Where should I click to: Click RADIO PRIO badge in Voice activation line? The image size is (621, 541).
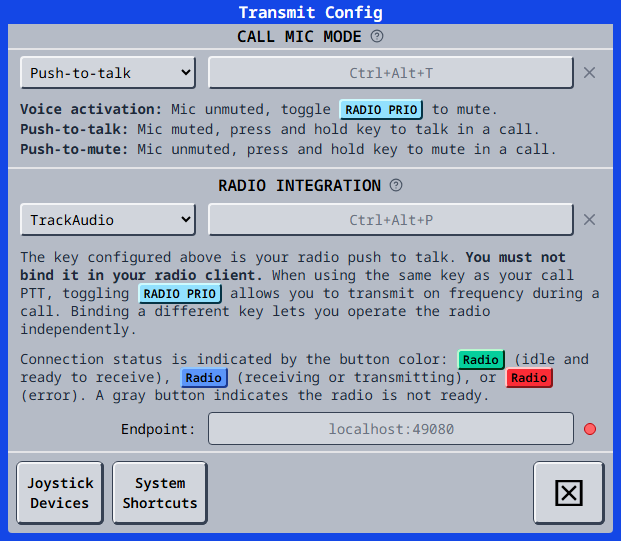[381, 109]
